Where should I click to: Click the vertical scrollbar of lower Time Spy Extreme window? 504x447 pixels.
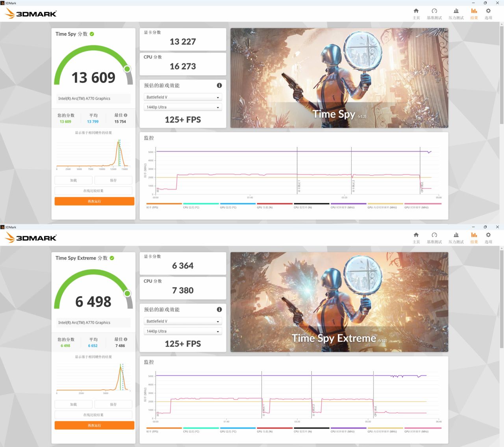[x=502, y=299]
